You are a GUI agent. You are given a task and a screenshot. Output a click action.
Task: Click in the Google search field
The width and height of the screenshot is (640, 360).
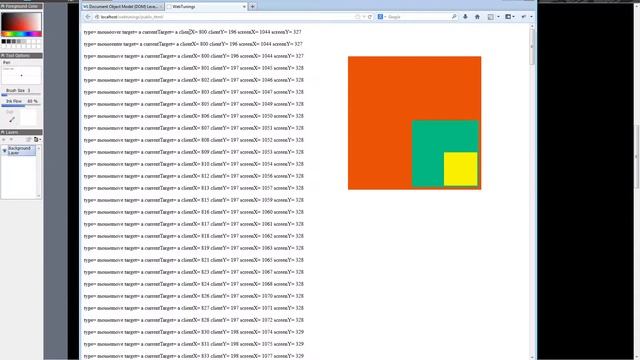[418, 17]
